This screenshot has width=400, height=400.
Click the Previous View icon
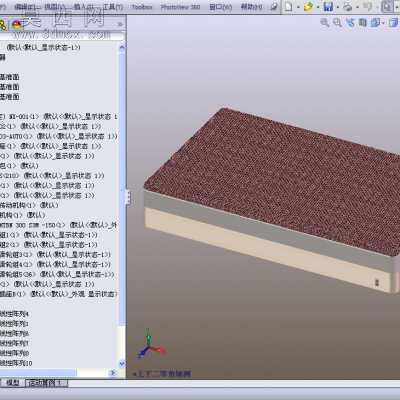coord(350,23)
